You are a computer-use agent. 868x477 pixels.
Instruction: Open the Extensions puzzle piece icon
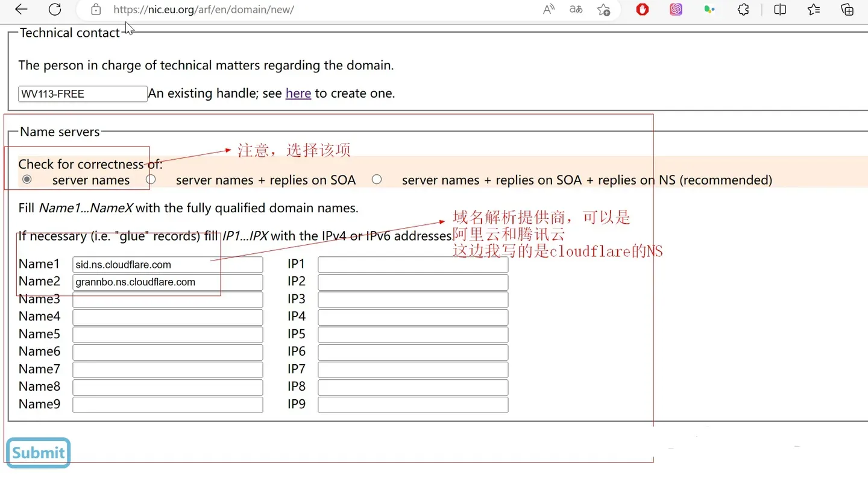pyautogui.click(x=743, y=10)
